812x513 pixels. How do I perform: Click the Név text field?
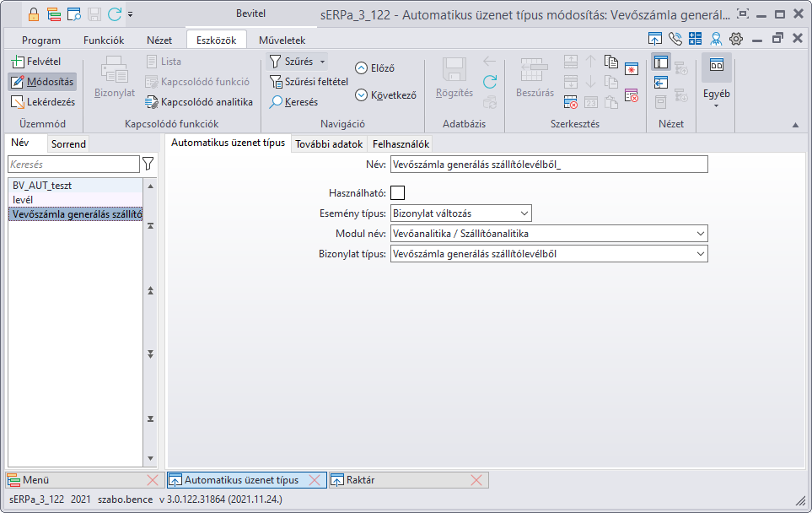point(549,165)
